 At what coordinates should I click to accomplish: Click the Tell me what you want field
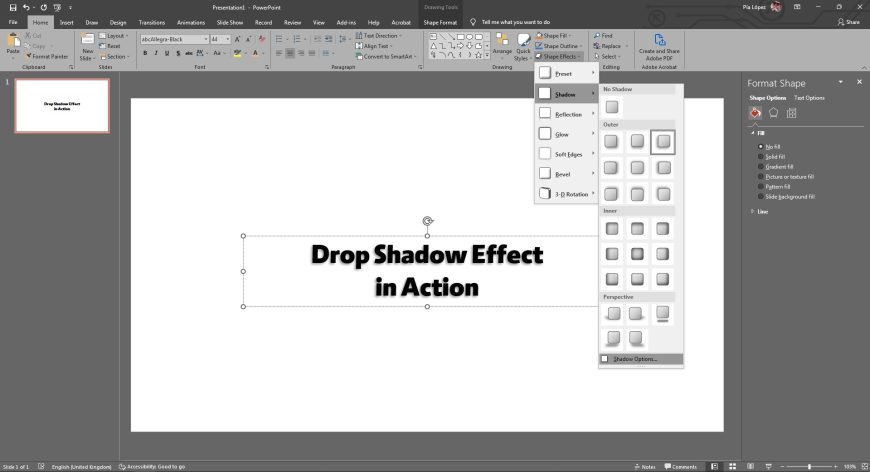(x=515, y=22)
